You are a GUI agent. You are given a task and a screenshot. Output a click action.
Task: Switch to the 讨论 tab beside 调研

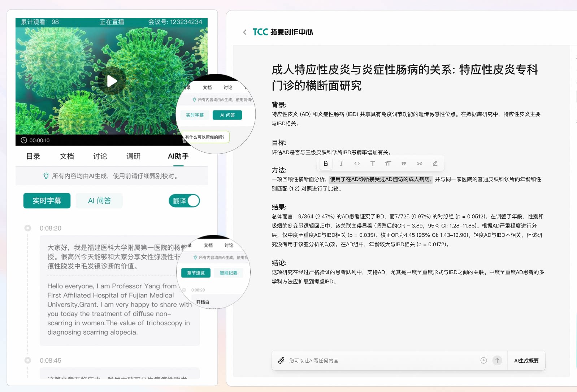point(100,156)
